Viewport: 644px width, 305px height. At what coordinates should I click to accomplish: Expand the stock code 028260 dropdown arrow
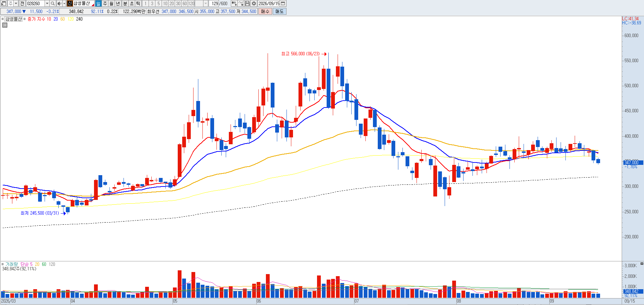coord(47,3)
